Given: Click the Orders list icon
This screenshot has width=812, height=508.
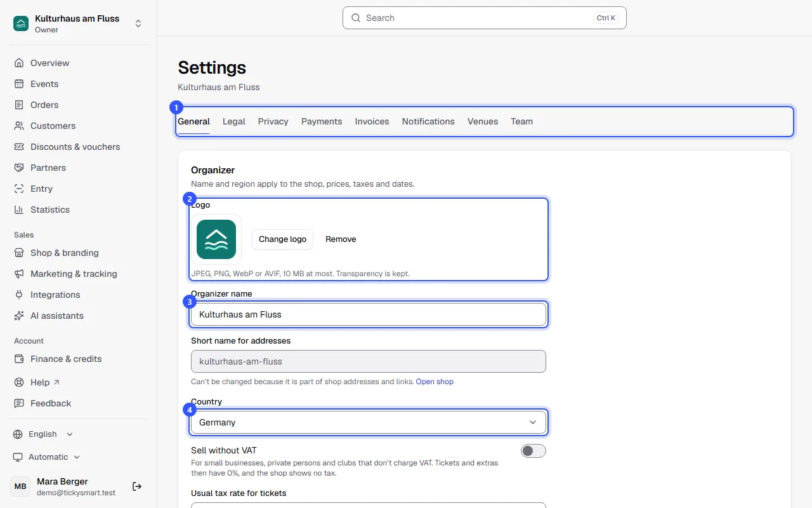Looking at the screenshot, I should click(19, 105).
